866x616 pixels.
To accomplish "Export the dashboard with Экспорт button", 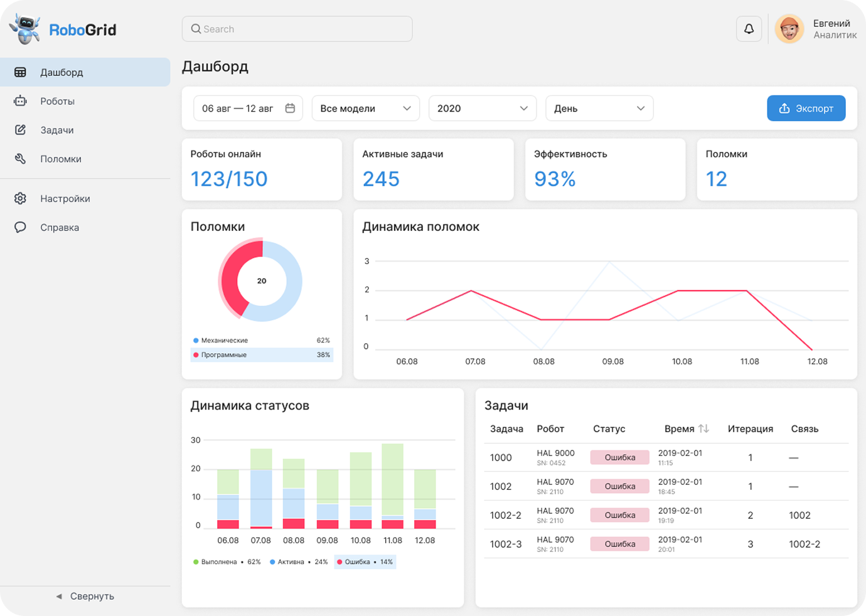I will pyautogui.click(x=806, y=108).
